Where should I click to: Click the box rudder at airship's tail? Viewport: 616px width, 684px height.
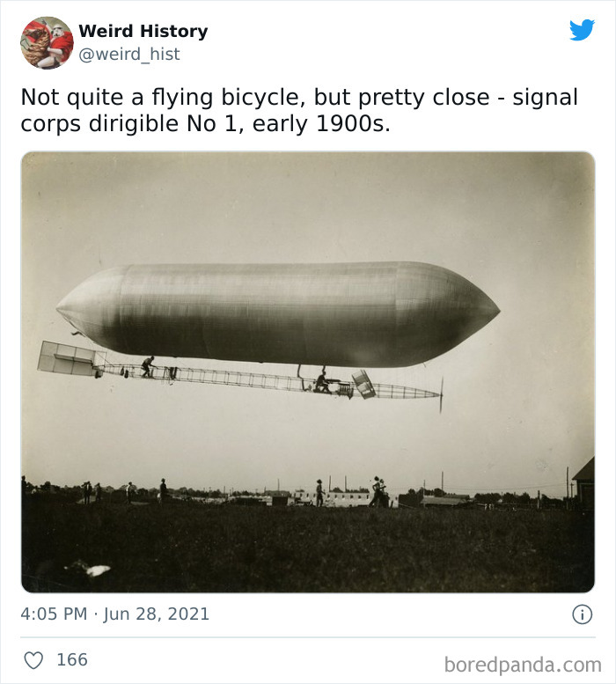coord(70,358)
